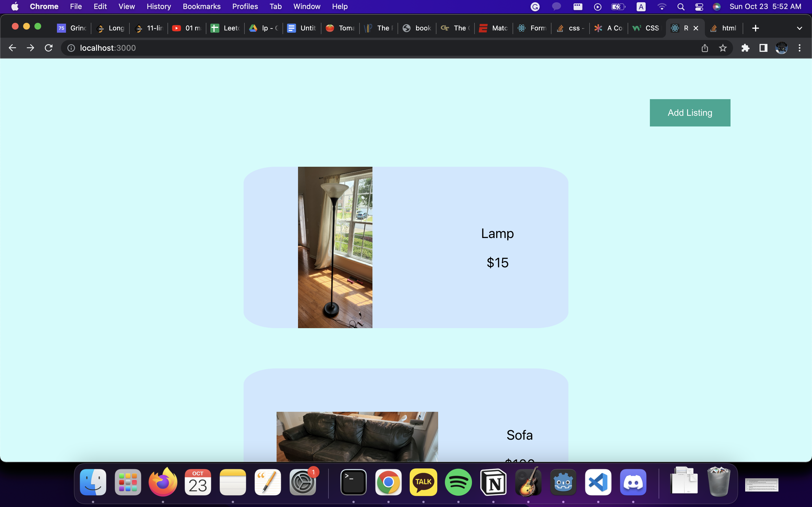View site information icon

(71, 48)
